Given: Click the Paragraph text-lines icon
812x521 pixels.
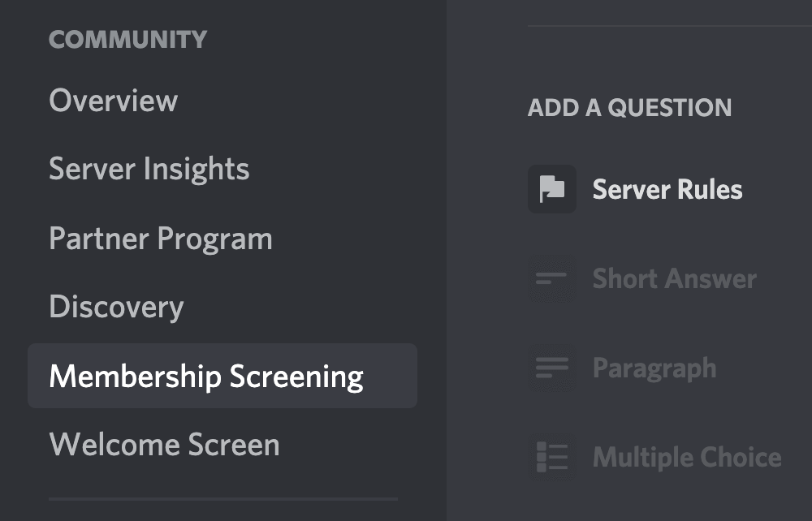Looking at the screenshot, I should [552, 368].
